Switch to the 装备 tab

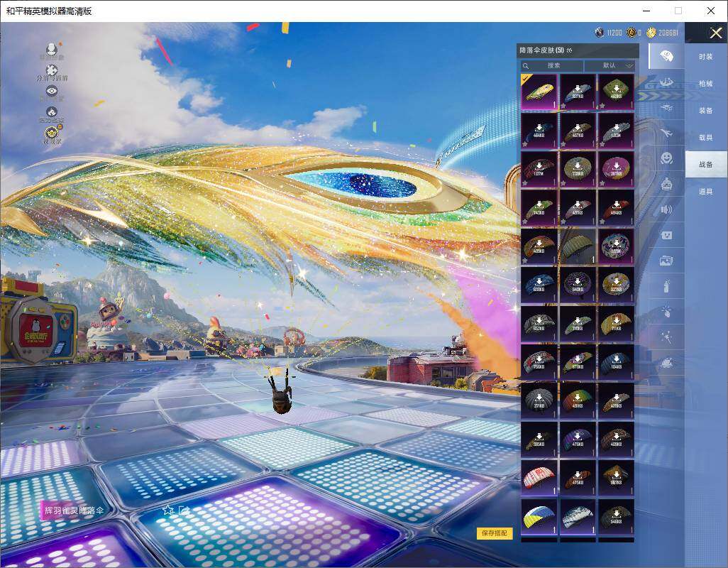point(706,111)
